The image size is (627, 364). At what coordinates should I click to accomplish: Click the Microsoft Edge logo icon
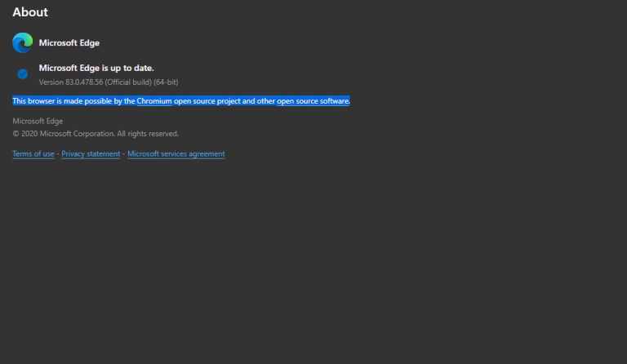pyautogui.click(x=22, y=42)
